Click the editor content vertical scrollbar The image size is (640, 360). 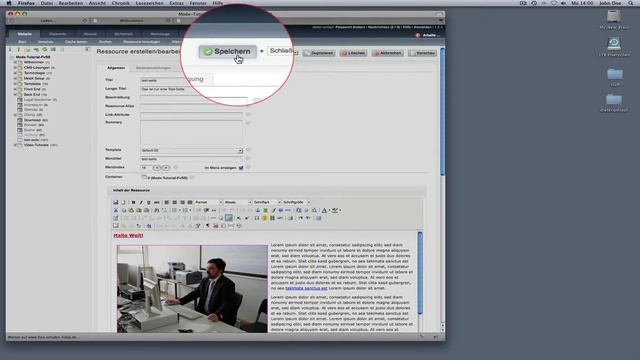pyautogui.click(x=420, y=273)
